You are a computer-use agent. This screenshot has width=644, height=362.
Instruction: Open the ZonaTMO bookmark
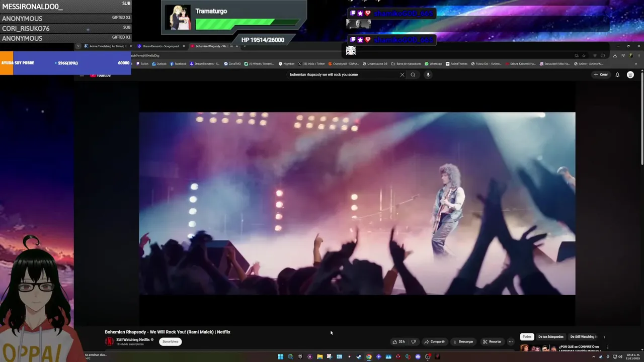click(232, 64)
